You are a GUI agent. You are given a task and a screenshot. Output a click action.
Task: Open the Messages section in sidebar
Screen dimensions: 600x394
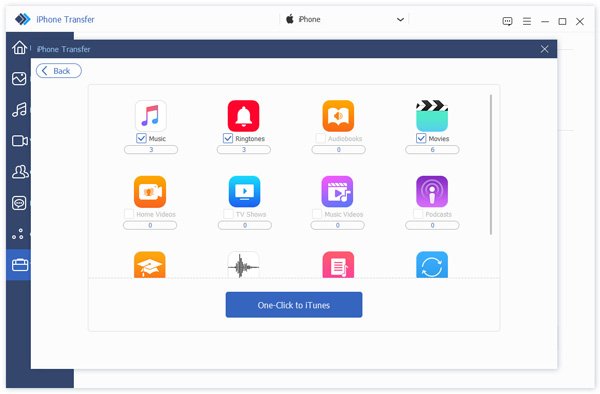(19, 203)
